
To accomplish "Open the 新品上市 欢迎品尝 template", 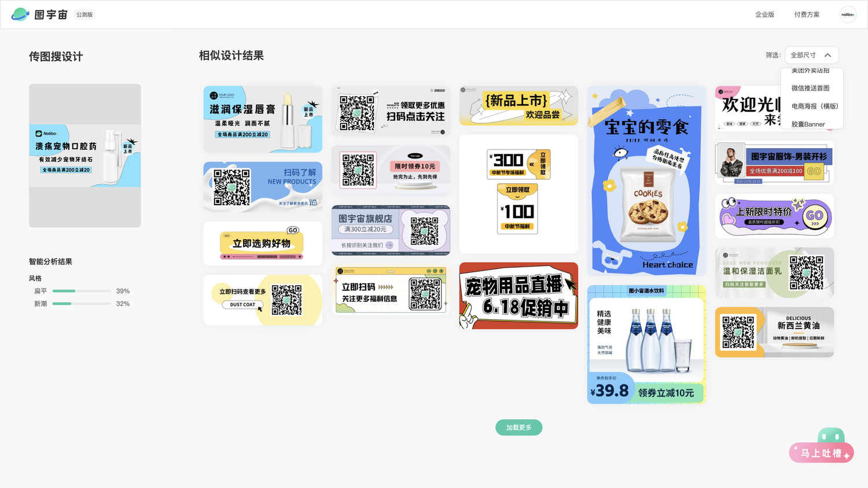I will pyautogui.click(x=518, y=106).
